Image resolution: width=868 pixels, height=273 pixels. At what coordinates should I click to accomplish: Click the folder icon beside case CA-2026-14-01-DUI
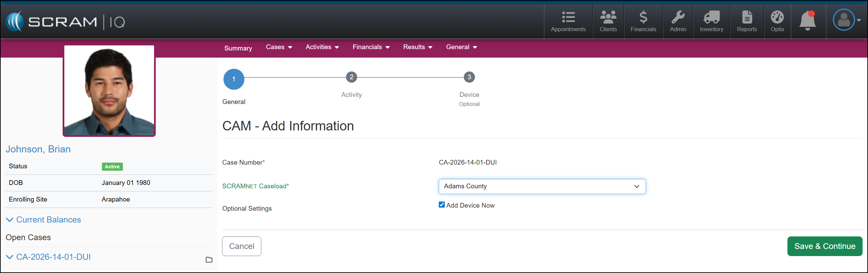click(209, 260)
